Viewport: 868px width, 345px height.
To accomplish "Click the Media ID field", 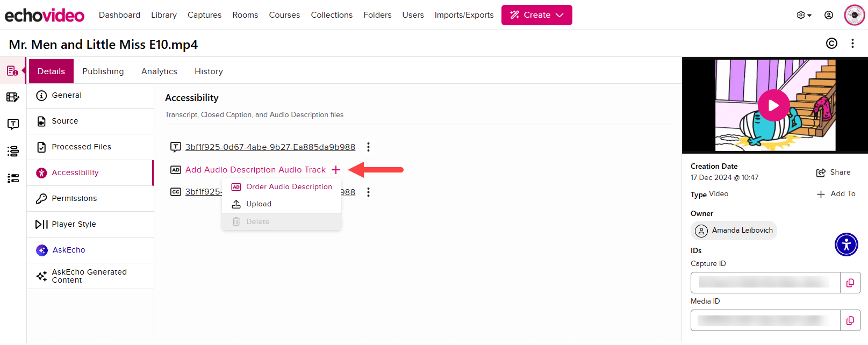I will [765, 320].
